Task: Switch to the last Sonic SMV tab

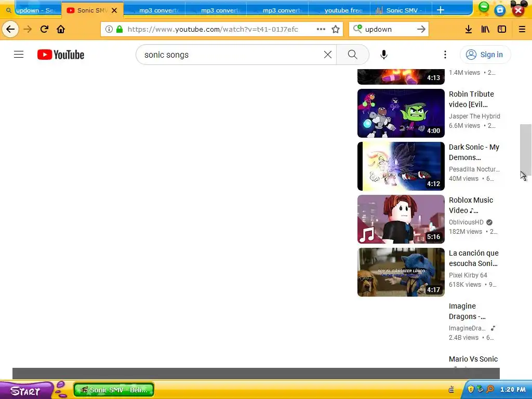Action: [x=401, y=10]
